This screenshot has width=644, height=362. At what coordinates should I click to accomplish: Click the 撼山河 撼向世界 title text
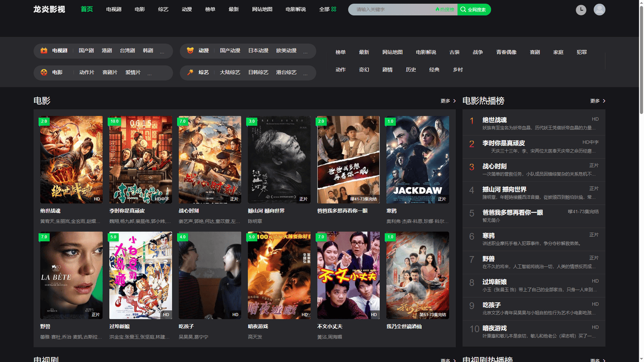coord(266,211)
